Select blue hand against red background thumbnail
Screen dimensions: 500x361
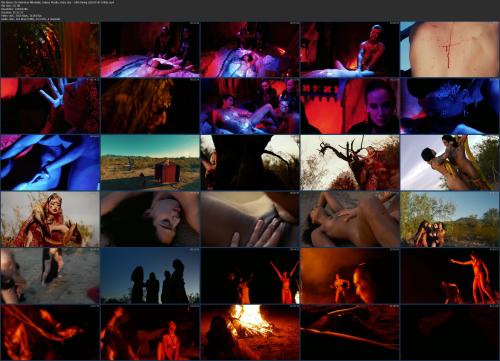pyautogui.click(x=50, y=106)
